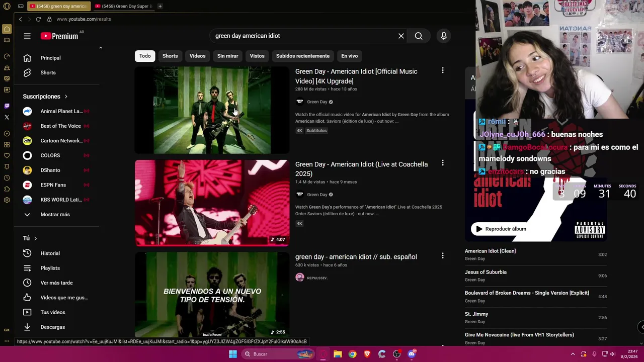Select the Videos filter chip
Screen dimensions: 644x362
click(x=197, y=56)
